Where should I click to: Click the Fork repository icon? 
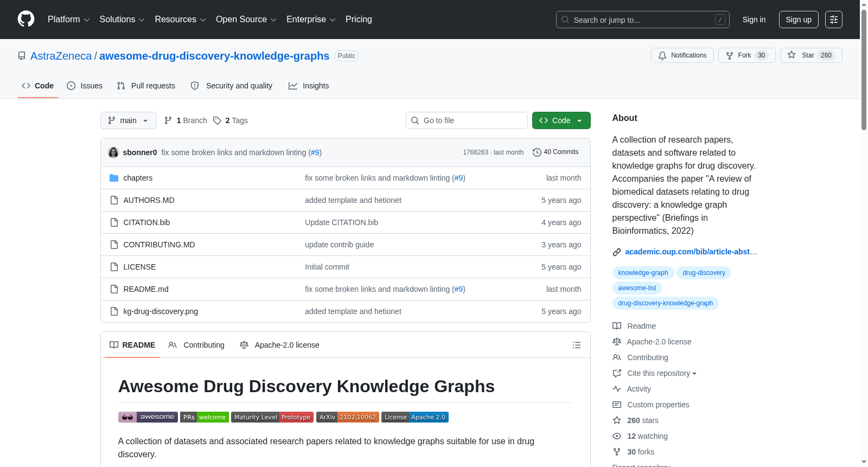point(730,55)
